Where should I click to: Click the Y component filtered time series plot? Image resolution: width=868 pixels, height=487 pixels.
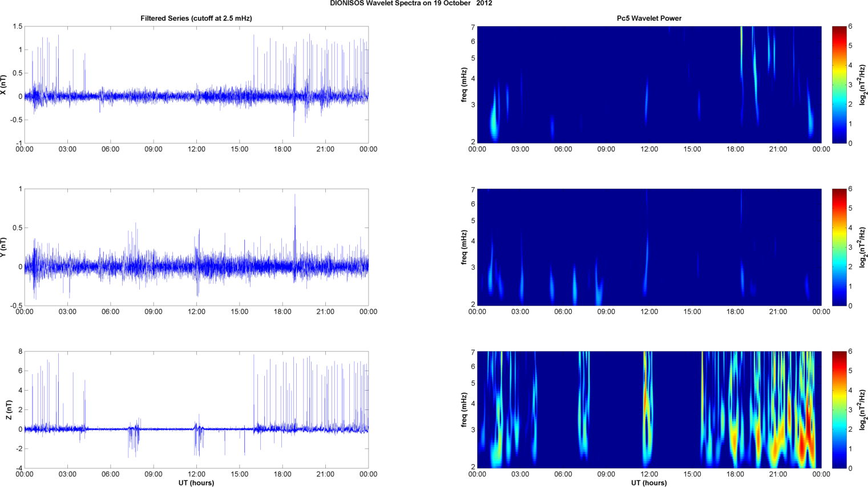(196, 247)
